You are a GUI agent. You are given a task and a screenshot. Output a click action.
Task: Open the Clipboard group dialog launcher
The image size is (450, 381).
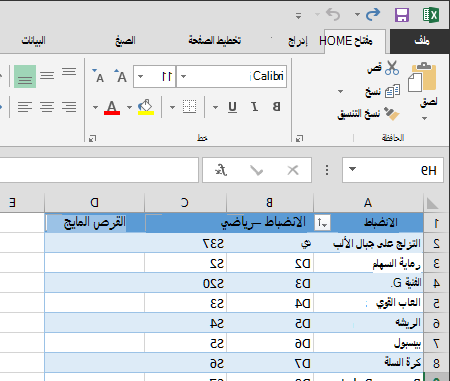tap(299, 138)
